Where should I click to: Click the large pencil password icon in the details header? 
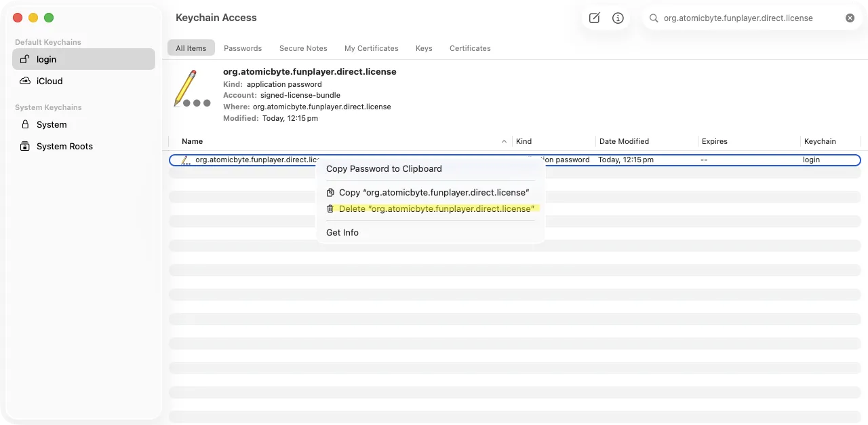[x=191, y=89]
